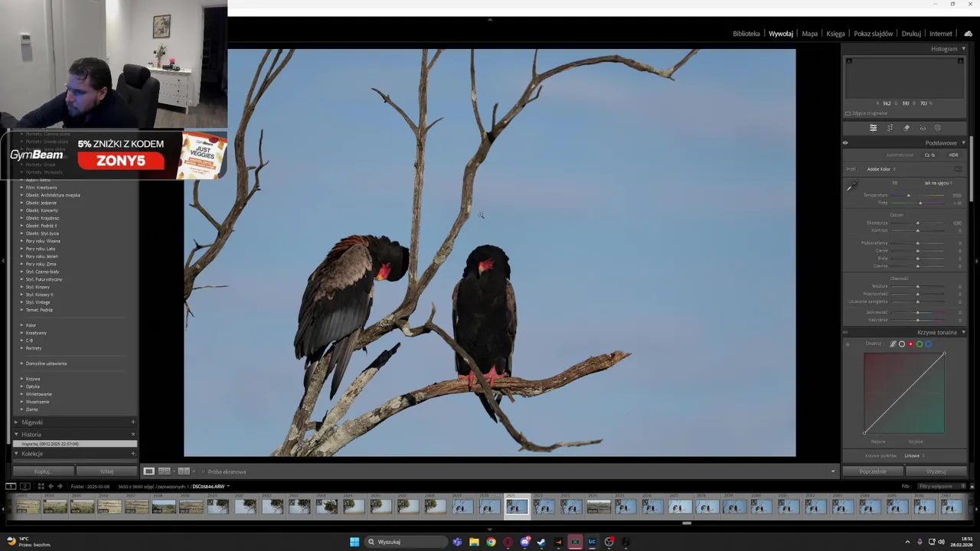This screenshot has height=551, width=980.
Task: Add a new snapshot with Migawki plus
Action: pyautogui.click(x=132, y=422)
